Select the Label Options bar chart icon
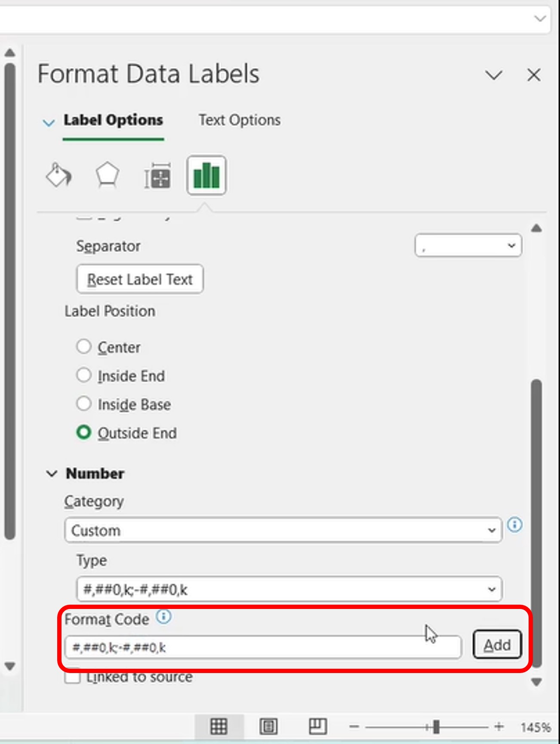Image resolution: width=560 pixels, height=744 pixels. click(x=206, y=175)
